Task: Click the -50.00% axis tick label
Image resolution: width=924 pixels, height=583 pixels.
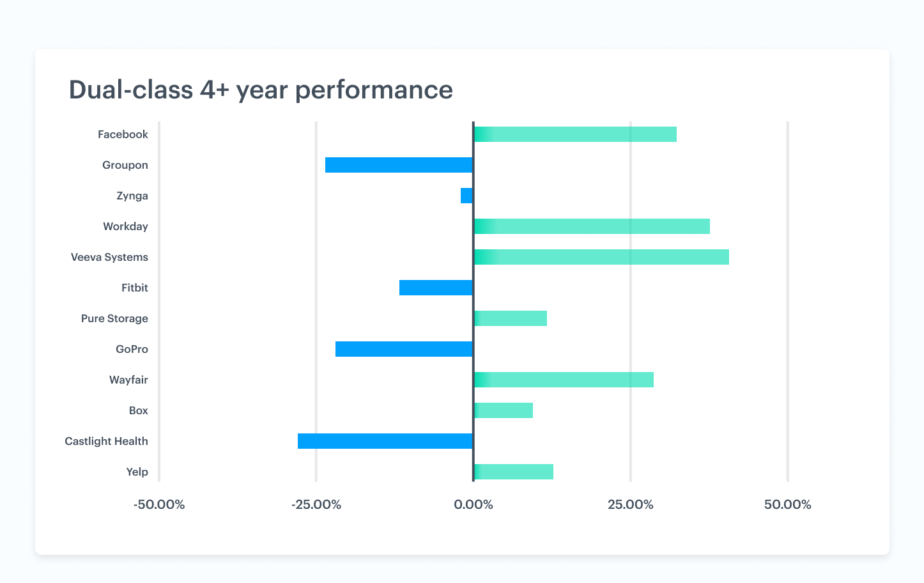Action: pos(159,504)
